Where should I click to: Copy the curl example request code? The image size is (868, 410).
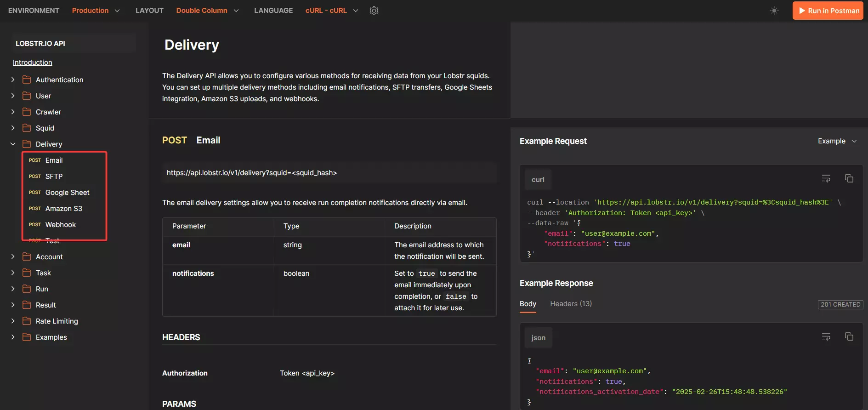tap(849, 178)
